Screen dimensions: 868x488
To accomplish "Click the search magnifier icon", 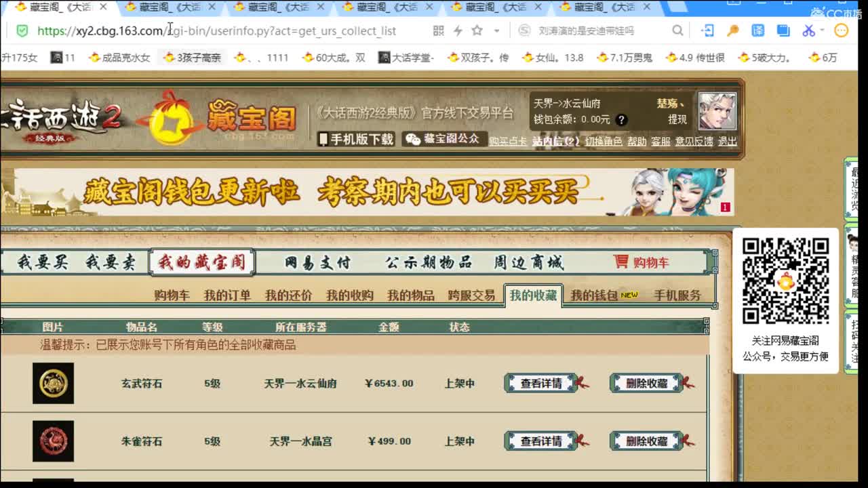I will [677, 30].
